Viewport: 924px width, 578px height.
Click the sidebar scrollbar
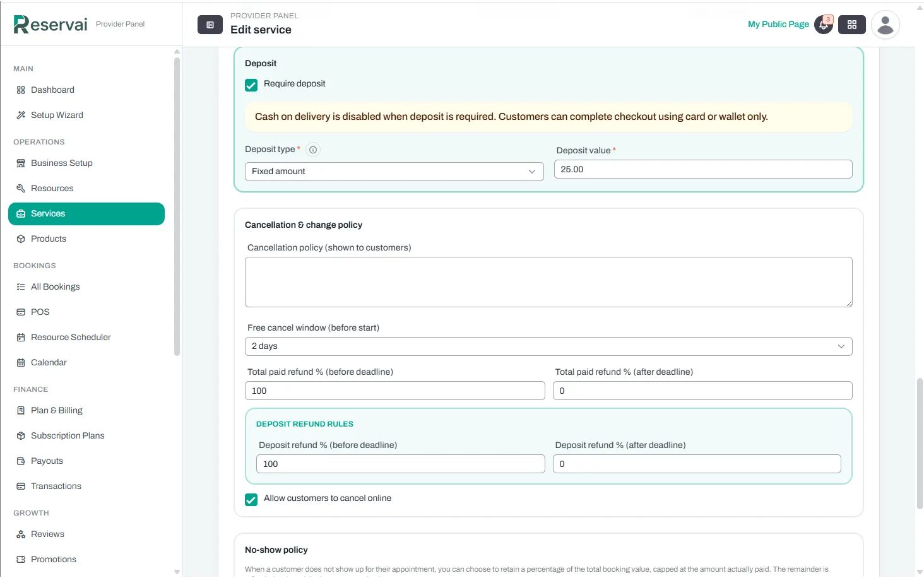coord(177,207)
